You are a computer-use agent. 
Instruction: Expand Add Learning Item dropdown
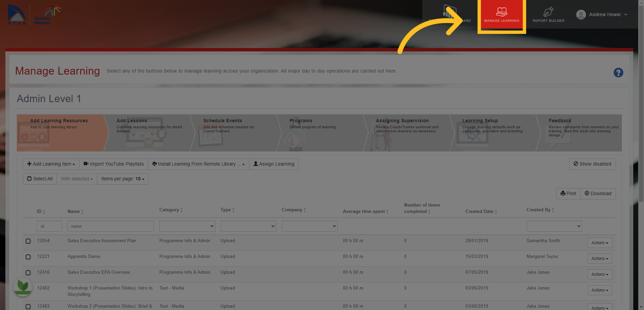pos(51,164)
